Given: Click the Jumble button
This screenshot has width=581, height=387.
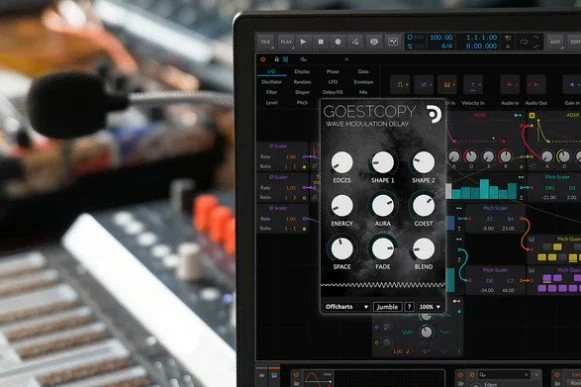Looking at the screenshot, I should (x=387, y=307).
